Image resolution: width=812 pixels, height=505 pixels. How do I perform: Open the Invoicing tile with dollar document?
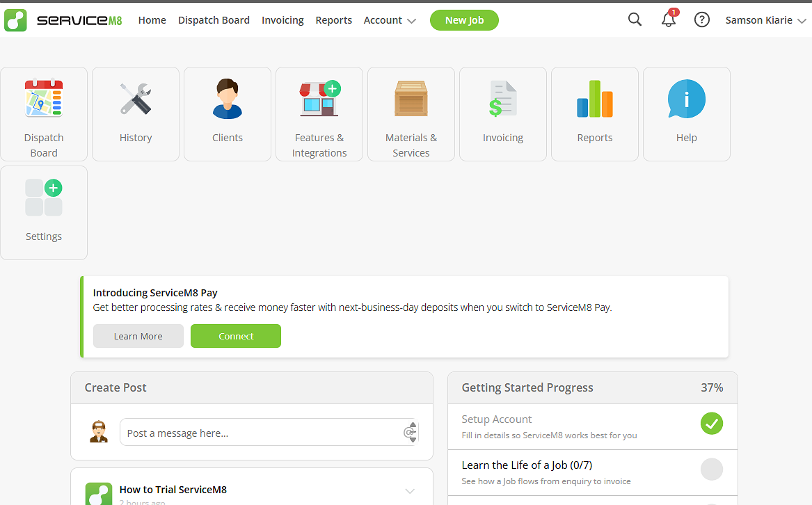[x=503, y=114]
